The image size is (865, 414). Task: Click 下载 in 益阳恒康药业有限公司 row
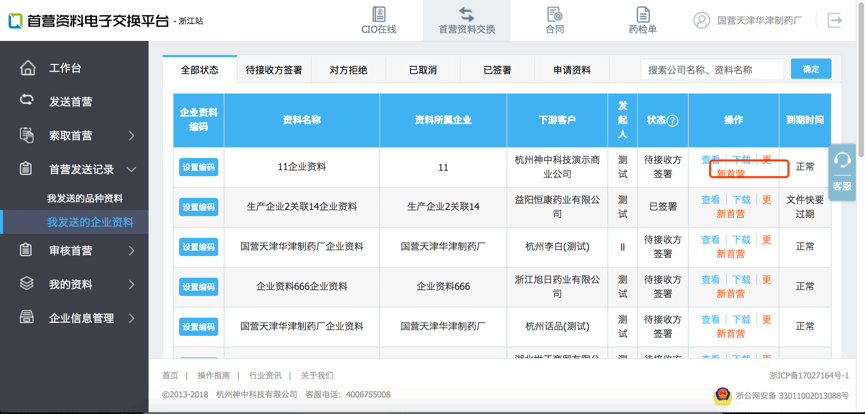click(x=741, y=200)
